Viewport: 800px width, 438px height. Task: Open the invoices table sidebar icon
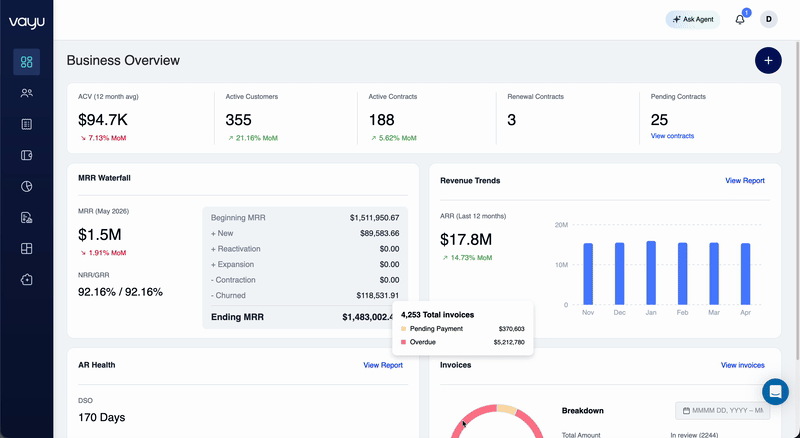pos(27,124)
